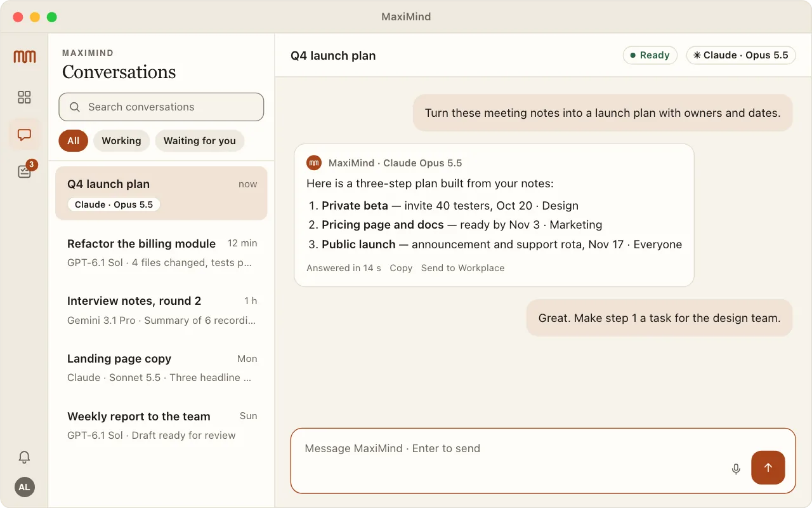
Task: Open the Landing page copy conversation
Action: pos(161,368)
